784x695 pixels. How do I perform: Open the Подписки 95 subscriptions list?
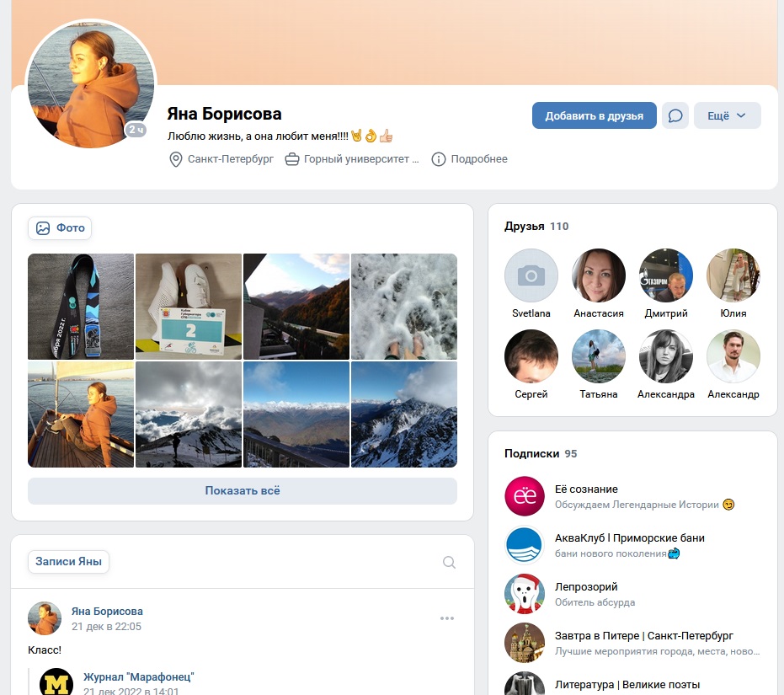(541, 453)
